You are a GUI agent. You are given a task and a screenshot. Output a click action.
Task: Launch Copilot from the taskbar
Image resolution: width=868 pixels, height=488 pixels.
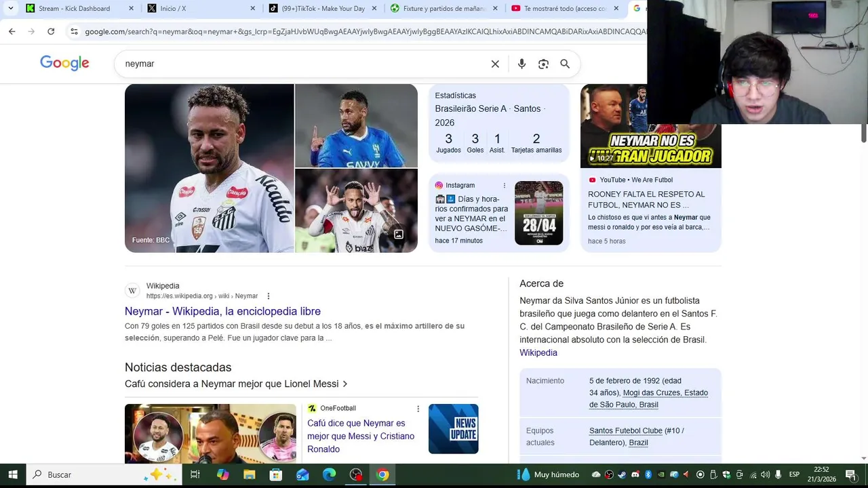tap(222, 474)
